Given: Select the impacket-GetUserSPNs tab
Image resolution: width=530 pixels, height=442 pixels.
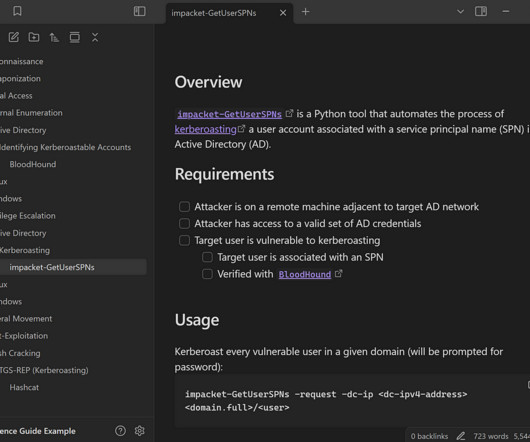Looking at the screenshot, I should click(229, 13).
